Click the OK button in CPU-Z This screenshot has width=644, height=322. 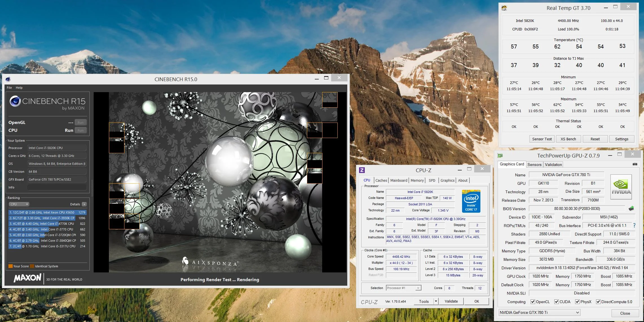[x=476, y=301]
